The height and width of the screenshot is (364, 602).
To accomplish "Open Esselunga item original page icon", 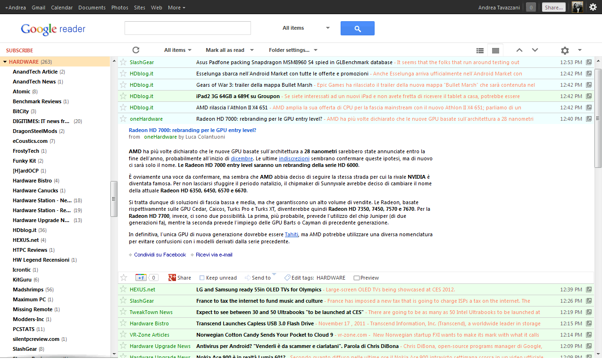I will [x=589, y=74].
